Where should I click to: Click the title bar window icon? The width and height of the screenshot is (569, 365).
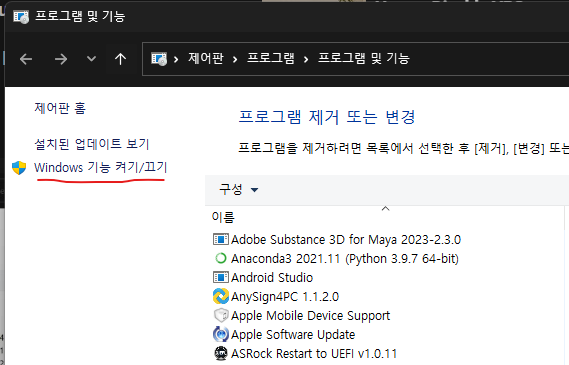tap(21, 16)
